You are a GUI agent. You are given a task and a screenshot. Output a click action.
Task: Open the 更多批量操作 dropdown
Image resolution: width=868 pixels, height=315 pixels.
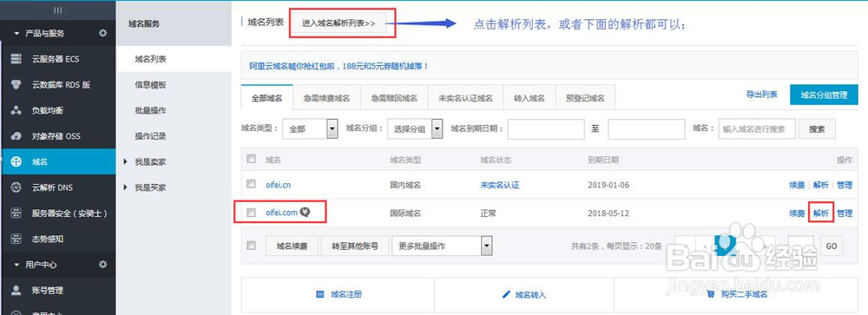pyautogui.click(x=442, y=246)
